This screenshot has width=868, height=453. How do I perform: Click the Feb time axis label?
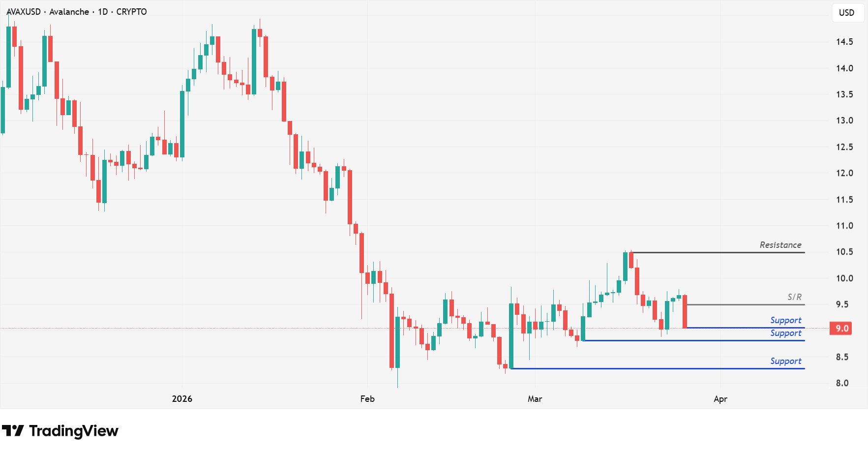(x=367, y=398)
